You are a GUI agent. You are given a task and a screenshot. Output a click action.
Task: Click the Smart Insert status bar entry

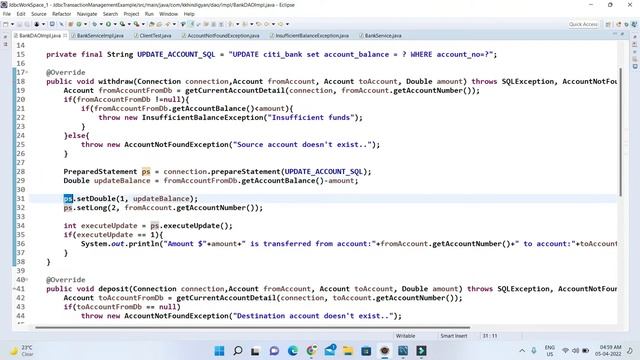453,336
